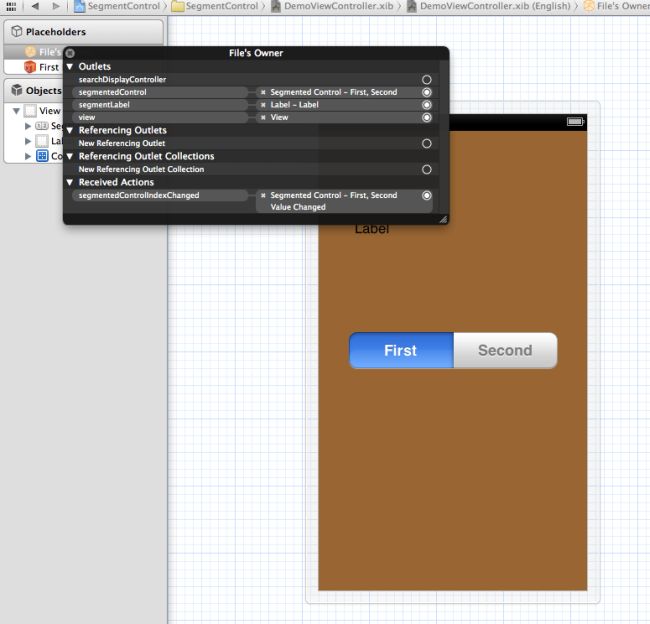Viewport: 650px width, 624px height.
Task: Remove the segmentedControlIndexChanged action connection
Action: click(263, 196)
